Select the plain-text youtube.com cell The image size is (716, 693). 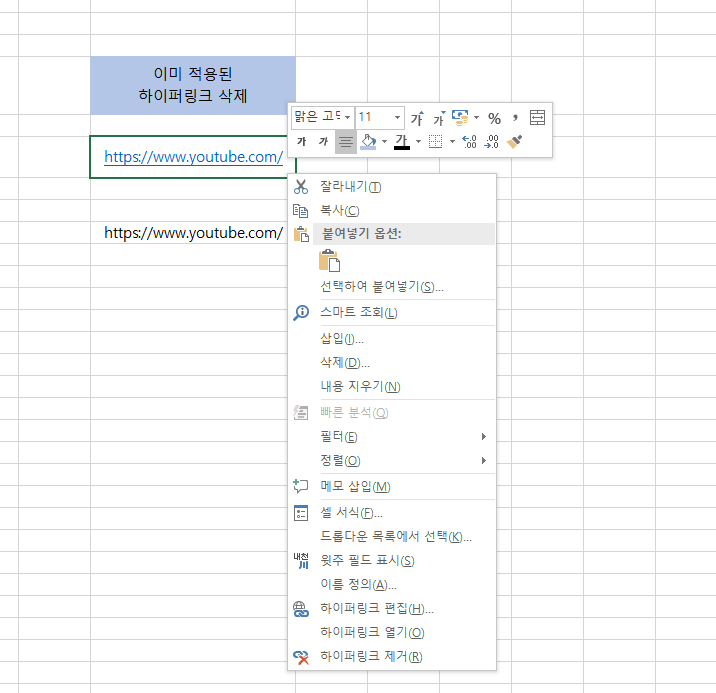tap(193, 233)
